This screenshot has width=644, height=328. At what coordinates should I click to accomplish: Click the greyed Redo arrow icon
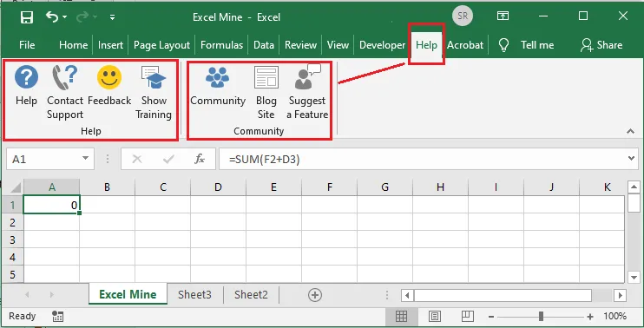pos(83,16)
